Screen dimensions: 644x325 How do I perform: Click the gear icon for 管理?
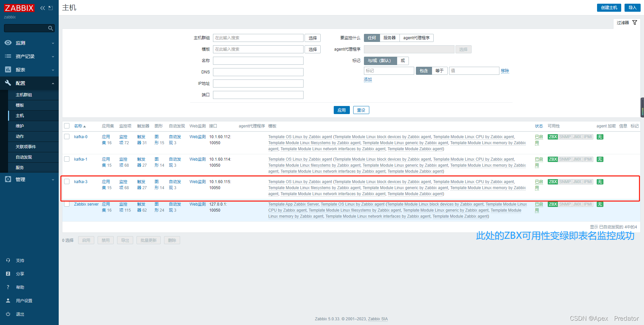pyautogui.click(x=8, y=179)
